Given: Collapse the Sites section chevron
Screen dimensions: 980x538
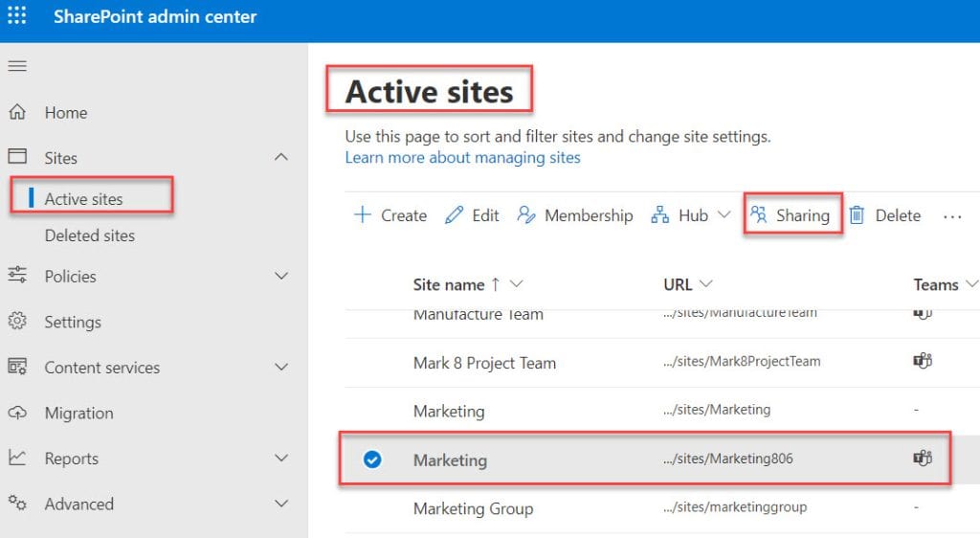Looking at the screenshot, I should click(281, 157).
